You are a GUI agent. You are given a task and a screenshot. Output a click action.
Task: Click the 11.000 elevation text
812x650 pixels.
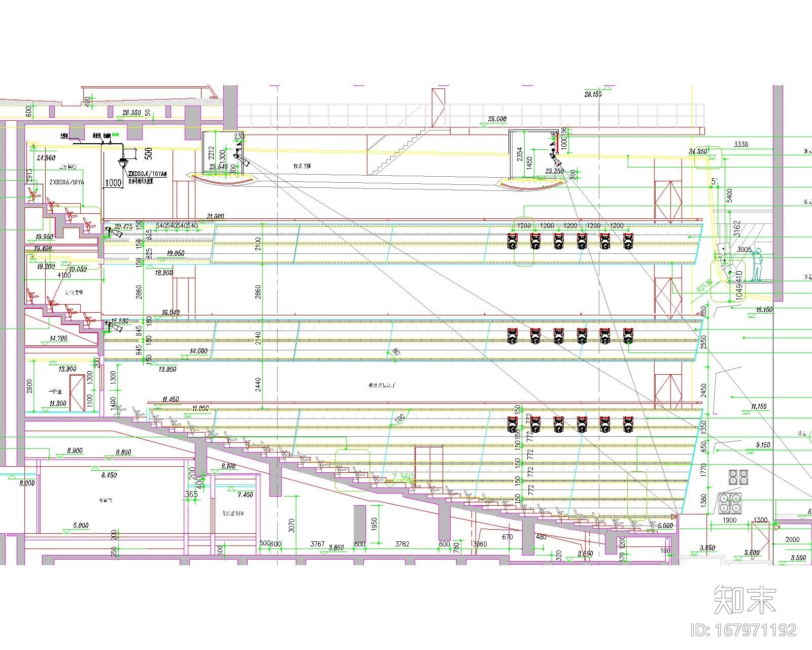pos(200,408)
